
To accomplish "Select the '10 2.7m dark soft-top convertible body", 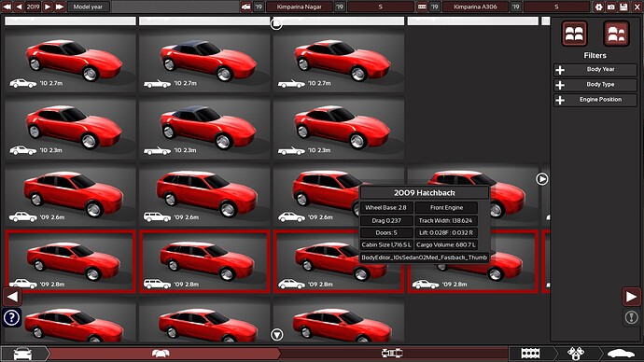I will [204, 60].
